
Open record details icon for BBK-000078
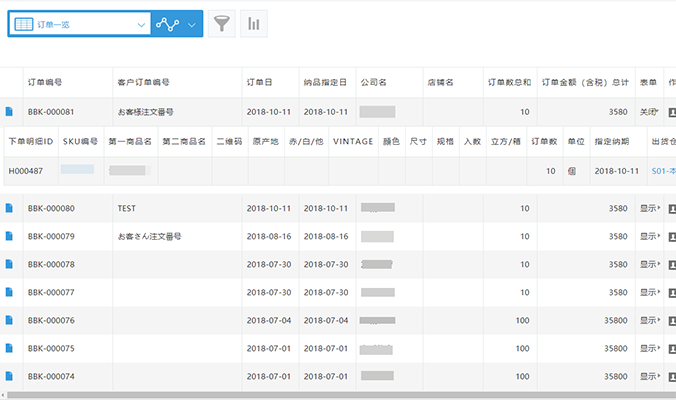(9, 264)
